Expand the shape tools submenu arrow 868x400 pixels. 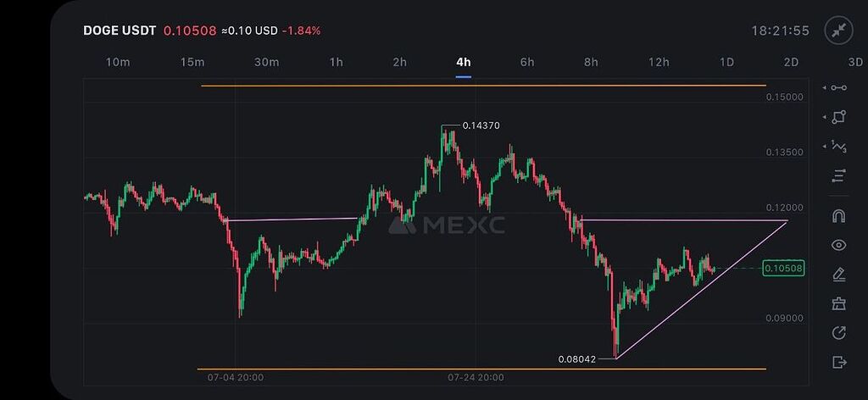click(825, 117)
